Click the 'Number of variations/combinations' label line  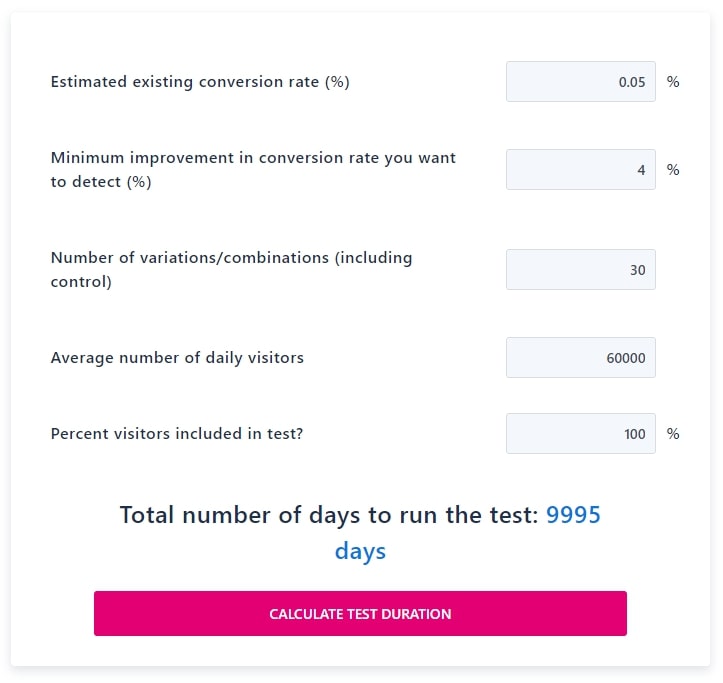coord(231,258)
